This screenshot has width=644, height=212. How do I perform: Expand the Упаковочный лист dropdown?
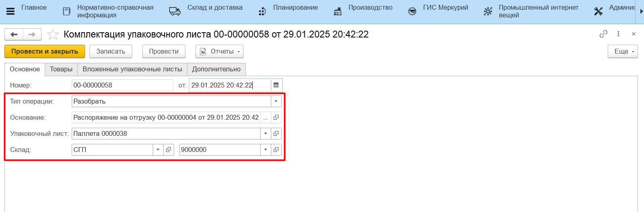point(266,133)
